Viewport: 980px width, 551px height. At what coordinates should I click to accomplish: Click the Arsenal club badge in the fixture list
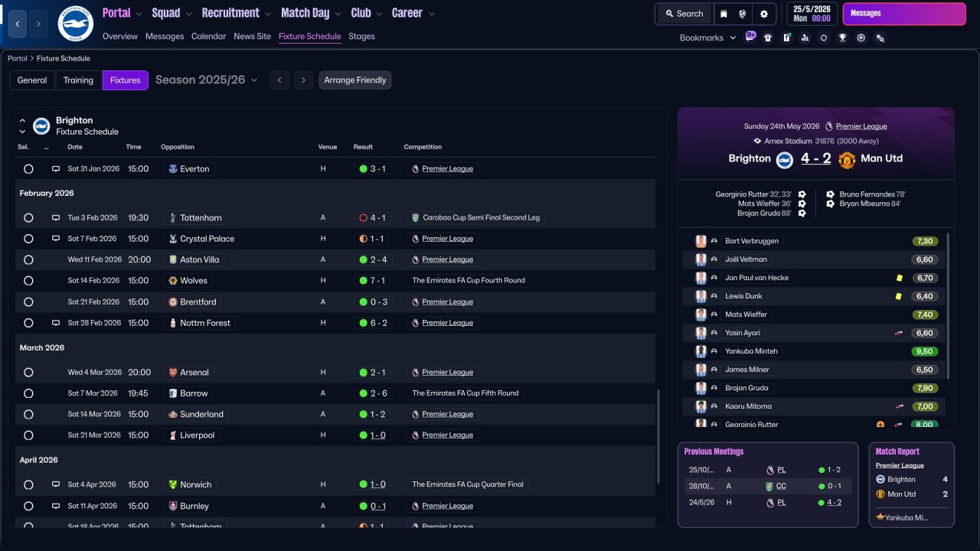tap(173, 373)
